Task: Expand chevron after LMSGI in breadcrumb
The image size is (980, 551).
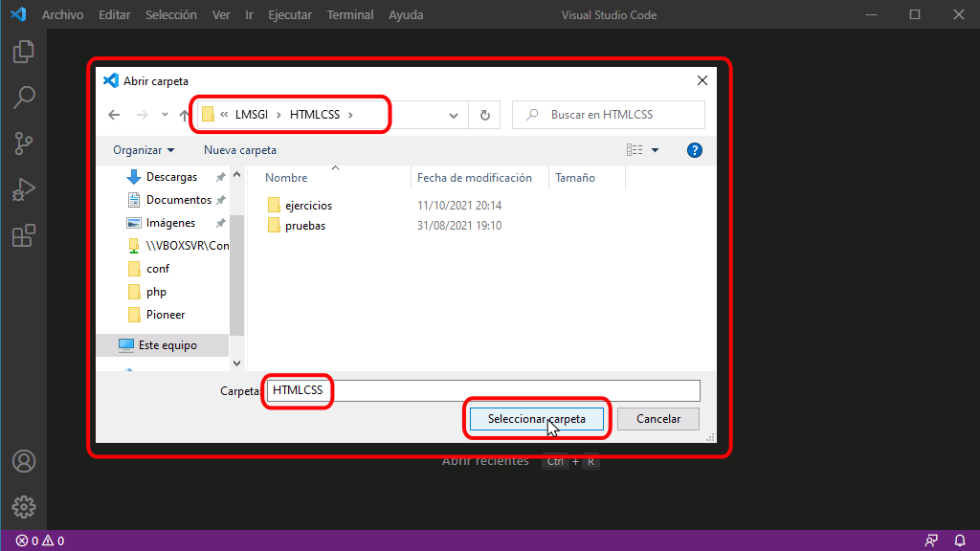Action: (278, 115)
